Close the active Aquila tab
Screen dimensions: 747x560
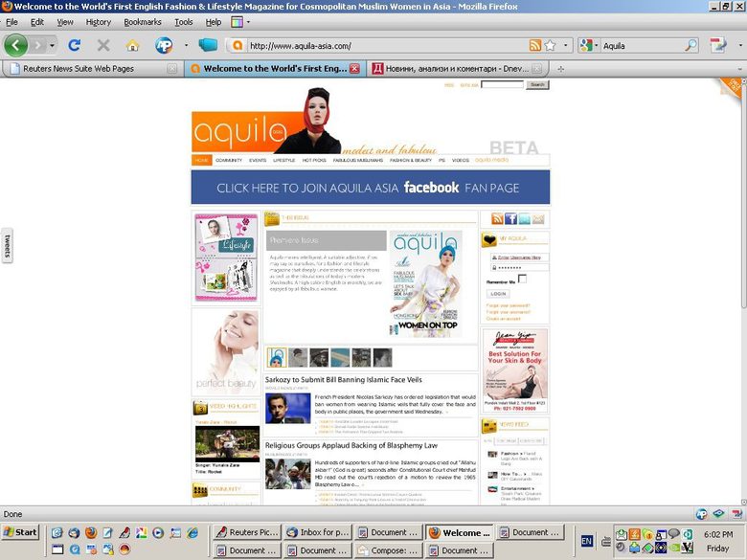click(x=354, y=69)
